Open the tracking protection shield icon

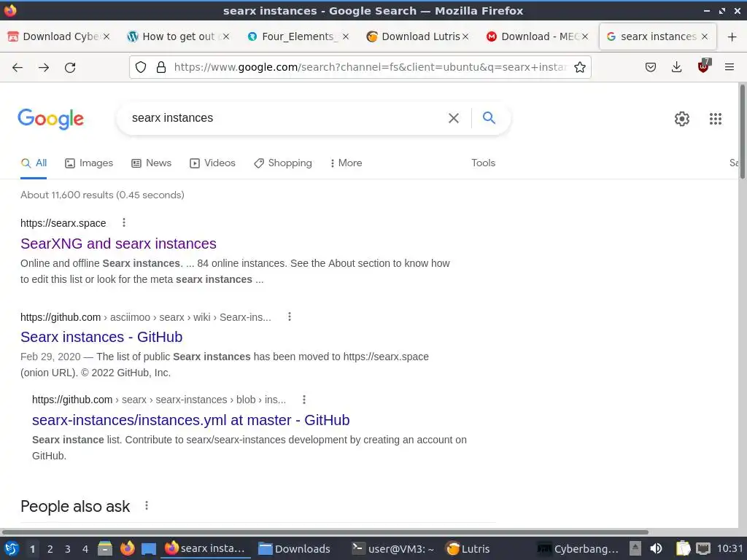coord(141,67)
